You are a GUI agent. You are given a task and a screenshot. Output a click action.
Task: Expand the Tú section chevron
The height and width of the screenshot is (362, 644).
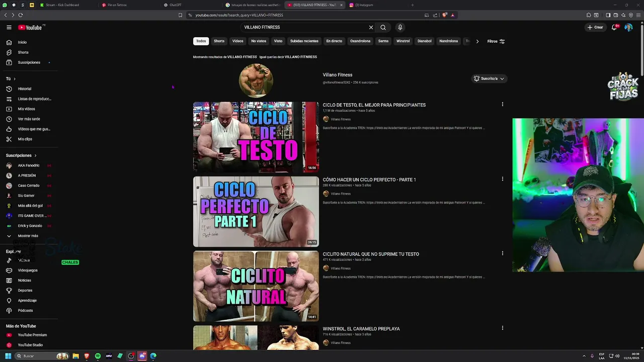tap(15, 79)
